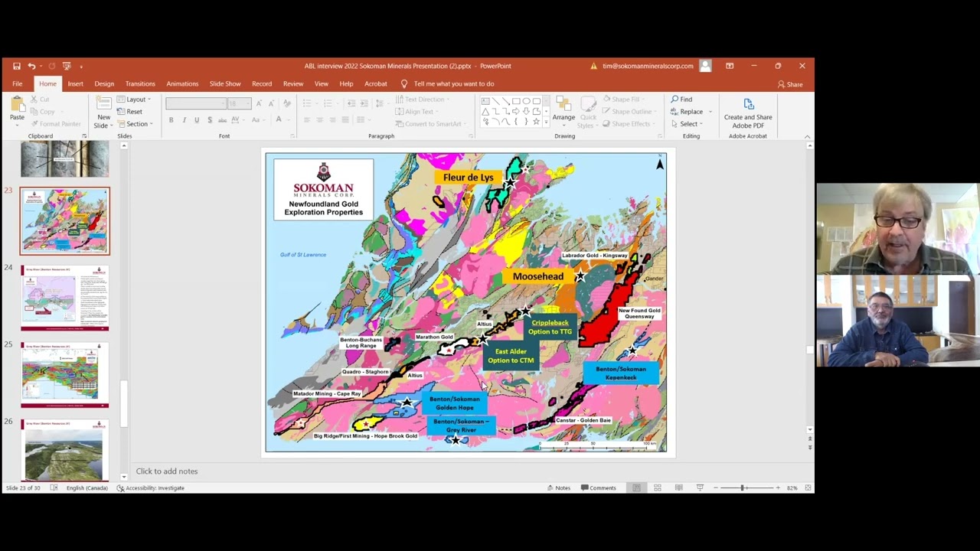This screenshot has height=551, width=980.
Task: Go to next slide arrow on scrollbar
Action: pos(810,446)
